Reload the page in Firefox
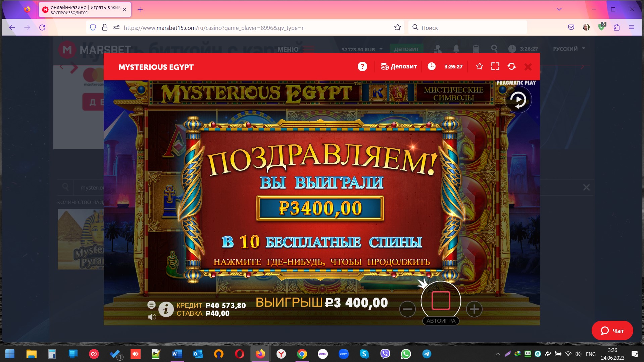 click(x=42, y=28)
